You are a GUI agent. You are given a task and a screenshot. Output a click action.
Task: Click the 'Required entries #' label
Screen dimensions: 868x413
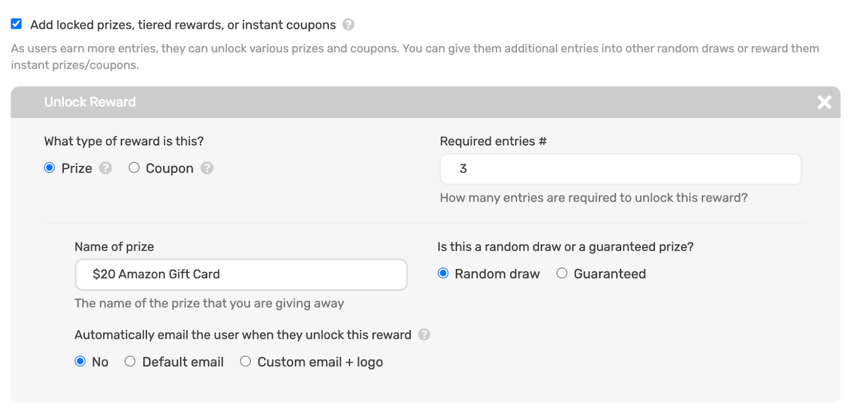[x=493, y=141]
